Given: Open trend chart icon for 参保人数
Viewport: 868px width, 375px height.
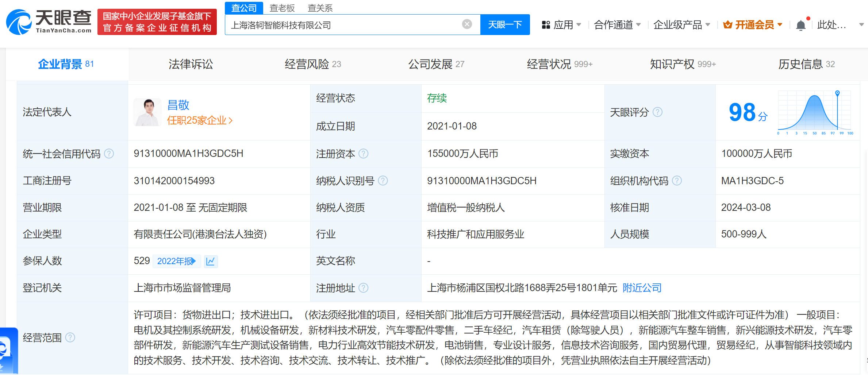Looking at the screenshot, I should click(211, 261).
